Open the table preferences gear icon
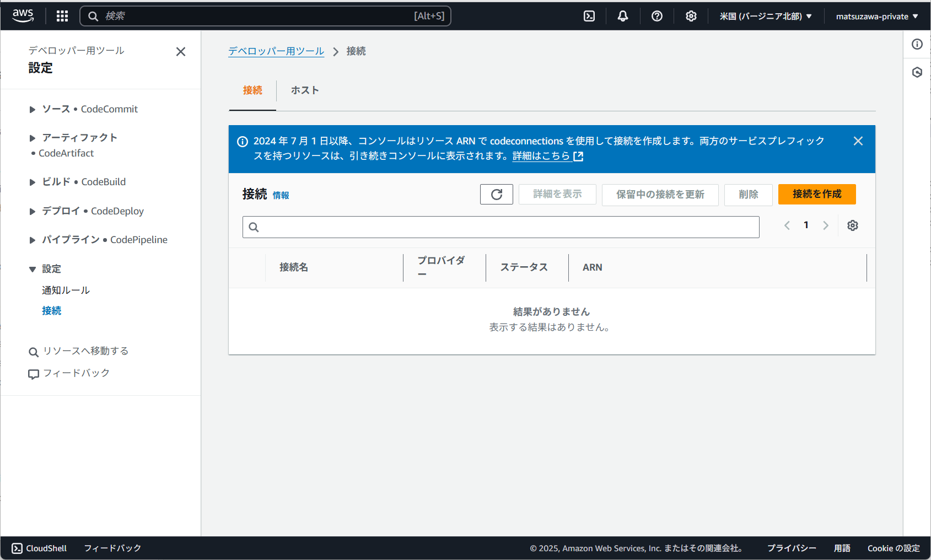931x560 pixels. (852, 225)
